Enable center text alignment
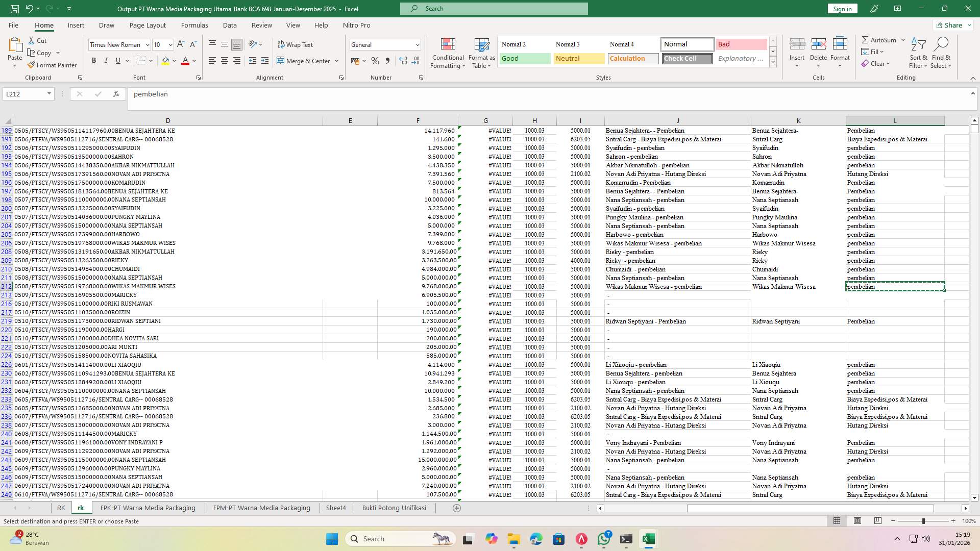The height and width of the screenshot is (551, 980). coord(225,61)
